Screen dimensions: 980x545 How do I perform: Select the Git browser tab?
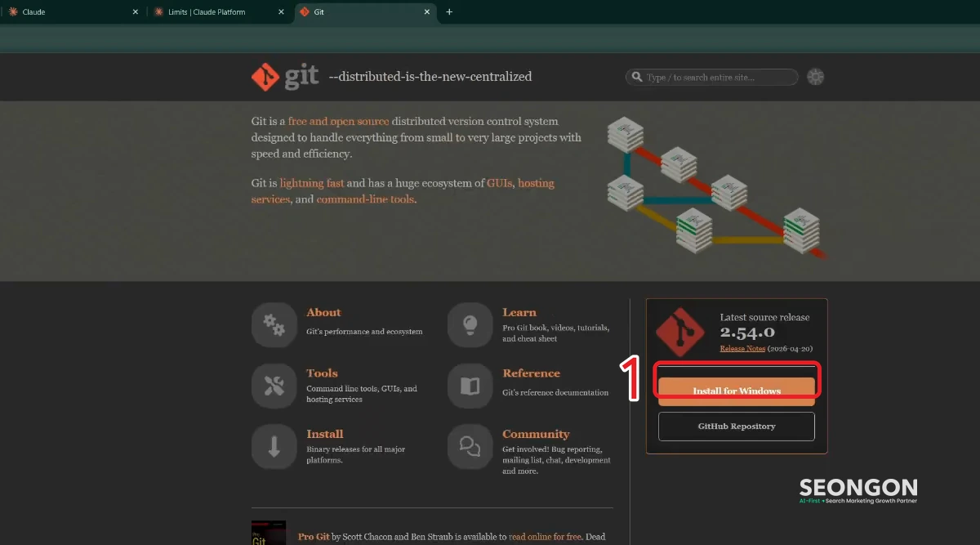coord(365,12)
